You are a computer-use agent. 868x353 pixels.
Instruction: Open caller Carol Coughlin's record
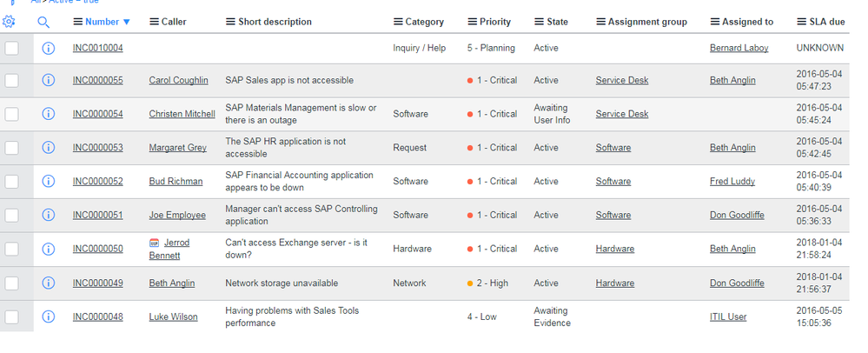click(178, 80)
